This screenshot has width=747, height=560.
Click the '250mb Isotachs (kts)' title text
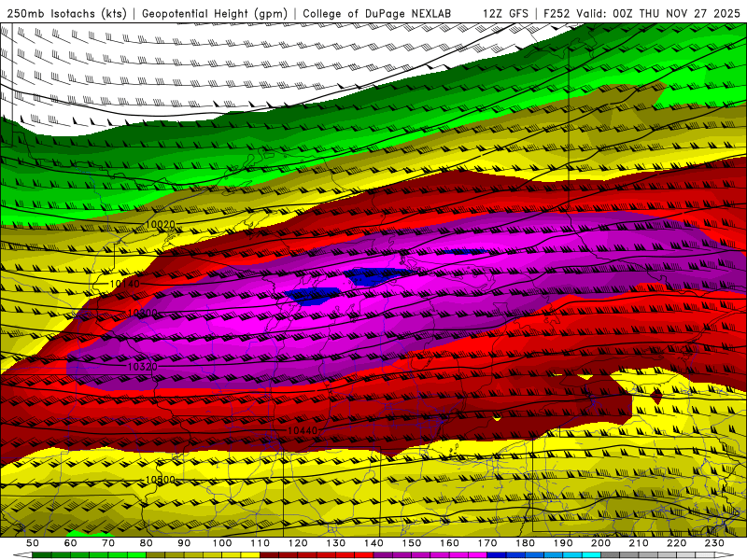[66, 13]
